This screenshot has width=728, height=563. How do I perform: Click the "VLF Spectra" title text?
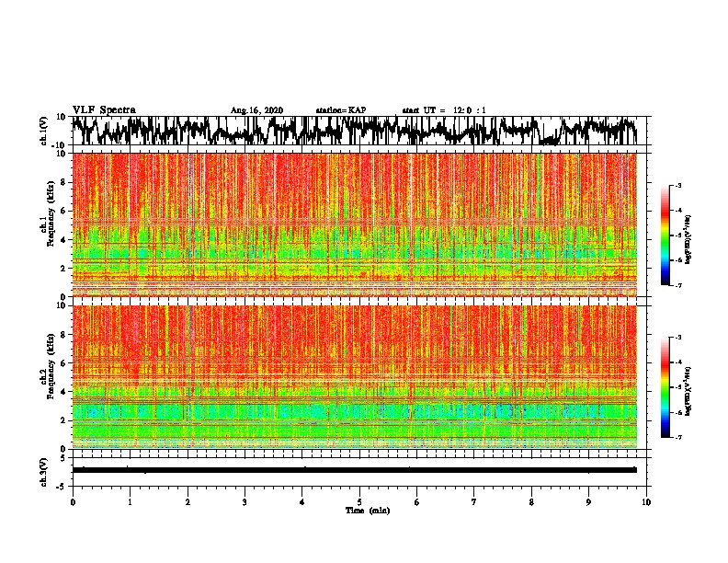tap(104, 109)
